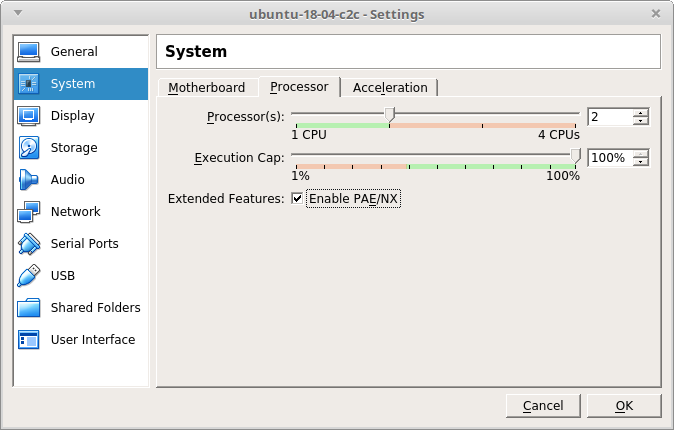Open the User Interface icon
The height and width of the screenshot is (430, 674).
29,340
